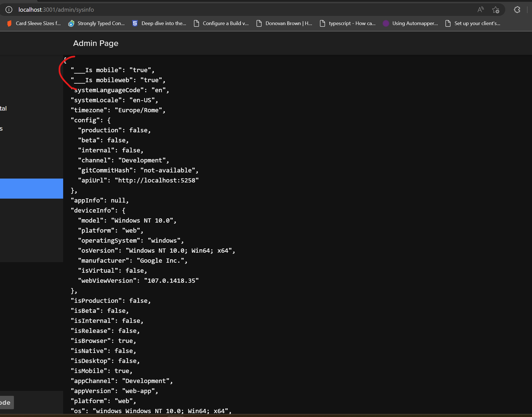The image size is (532, 417).
Task: Click the "isProduction": false line
Action: [111, 301]
